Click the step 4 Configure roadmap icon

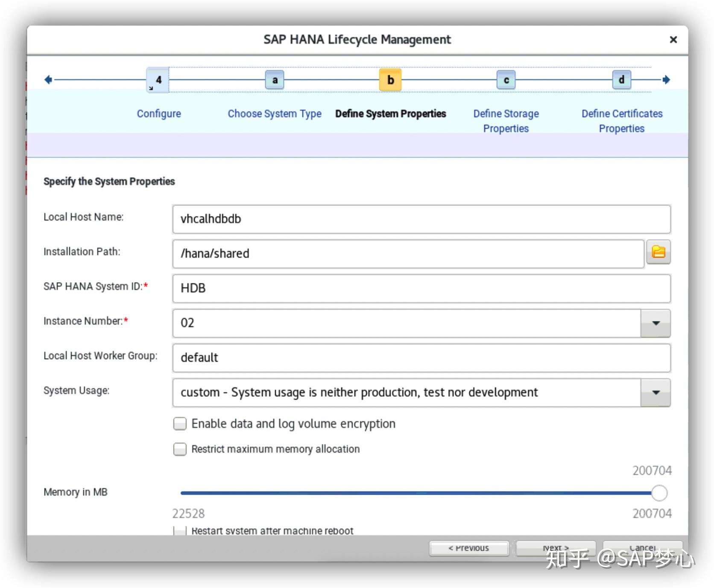tap(158, 80)
